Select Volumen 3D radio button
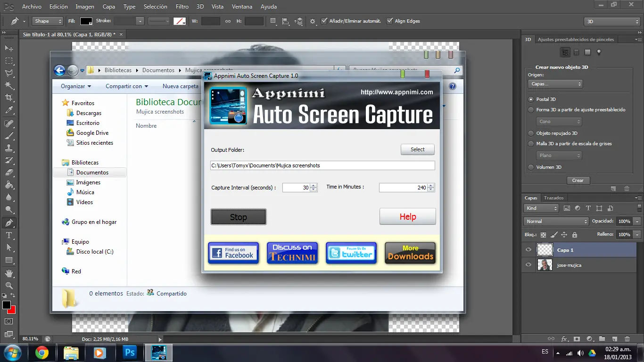This screenshot has width=644, height=362. click(x=531, y=167)
